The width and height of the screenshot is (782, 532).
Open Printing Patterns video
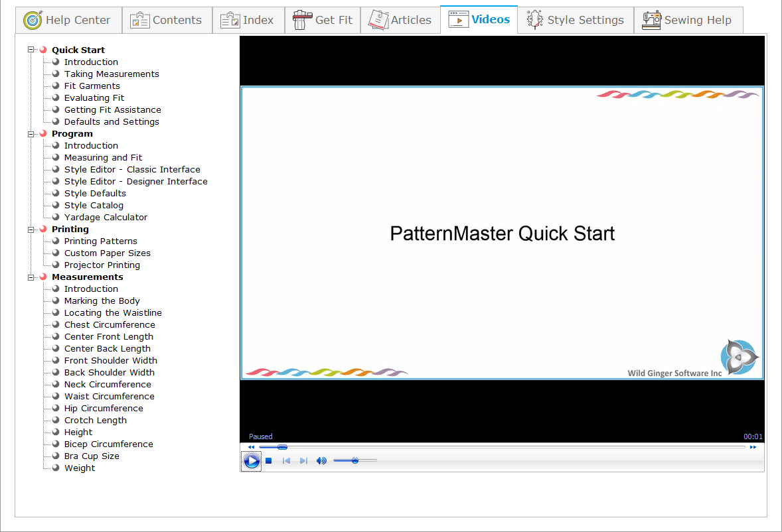point(101,241)
